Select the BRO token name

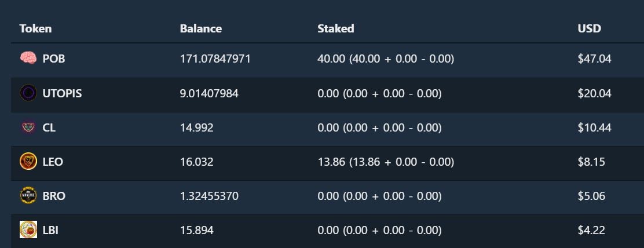(54, 196)
